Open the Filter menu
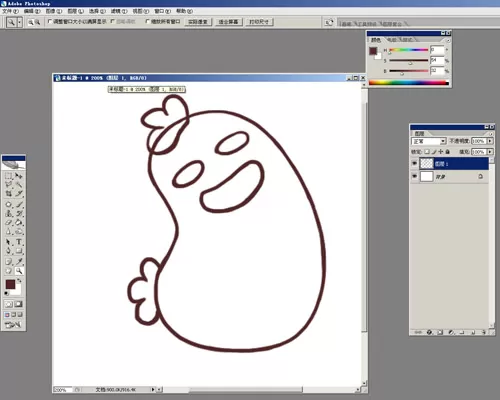Screen dimensions: 500x400 tap(119, 11)
